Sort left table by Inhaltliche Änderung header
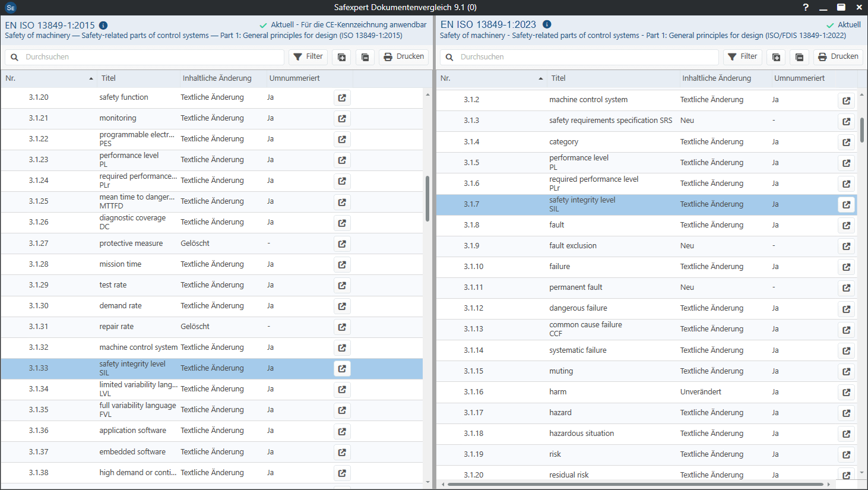Image resolution: width=868 pixels, height=490 pixels. [217, 78]
